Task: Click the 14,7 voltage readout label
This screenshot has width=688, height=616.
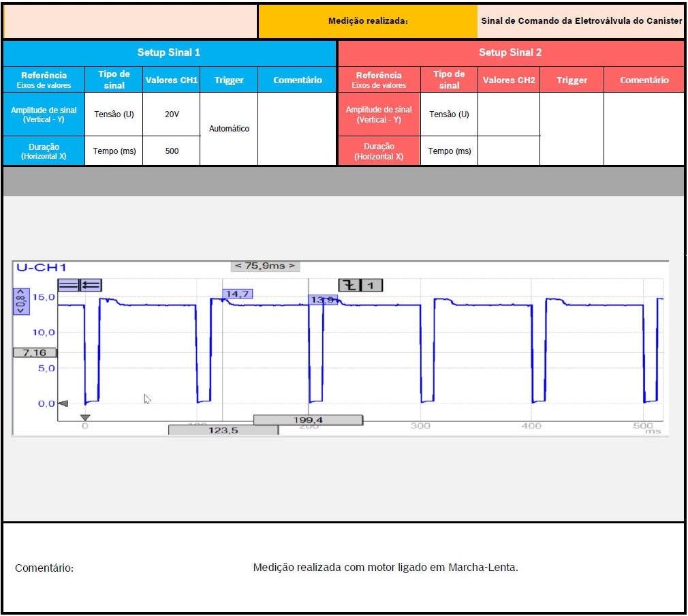Action: pyautogui.click(x=238, y=294)
